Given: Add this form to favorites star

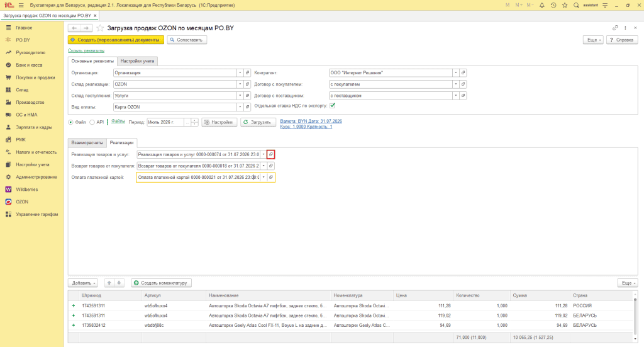Looking at the screenshot, I should pos(100,28).
